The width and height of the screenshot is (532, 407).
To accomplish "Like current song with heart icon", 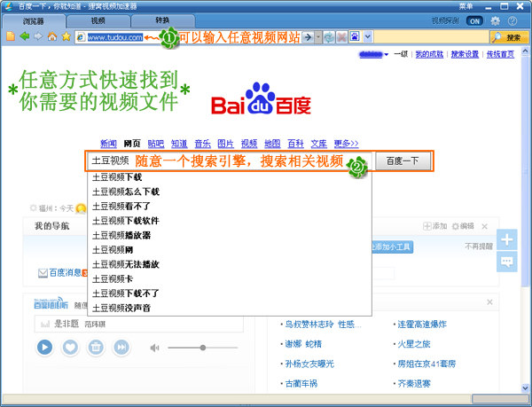I will pos(70,348).
